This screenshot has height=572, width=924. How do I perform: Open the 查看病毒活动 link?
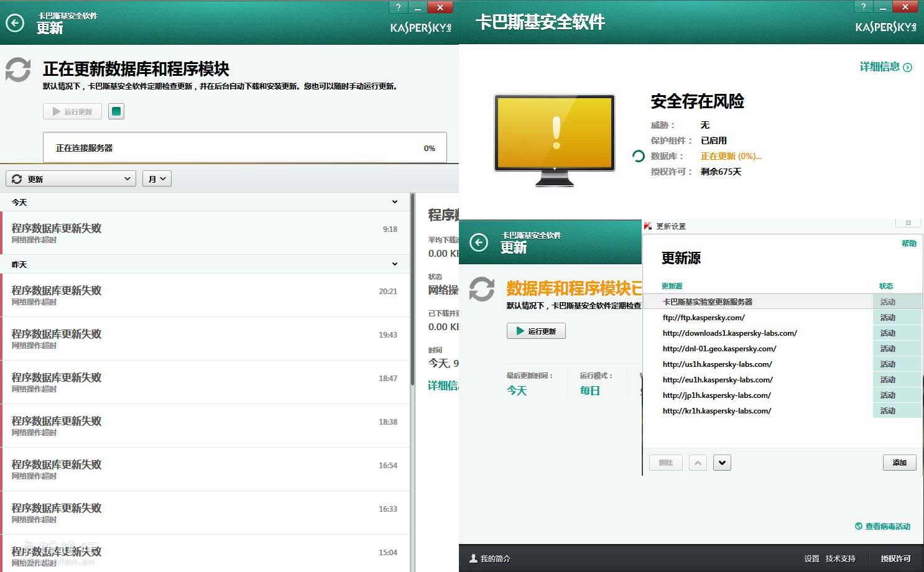tap(883, 526)
